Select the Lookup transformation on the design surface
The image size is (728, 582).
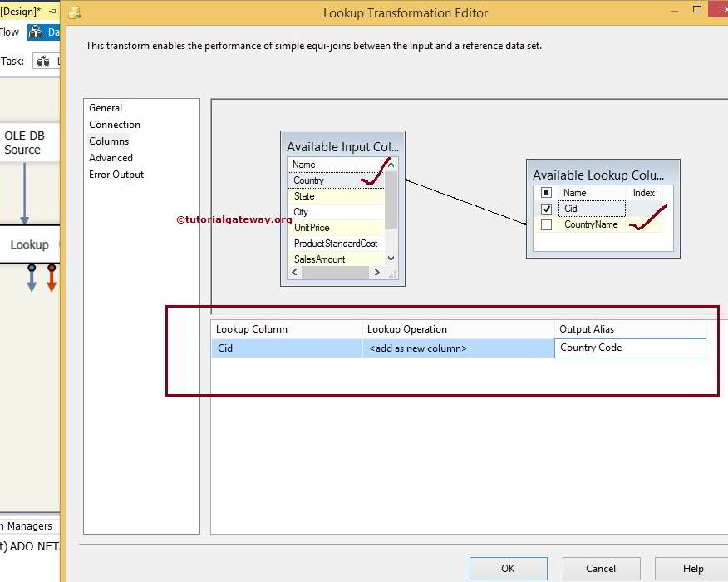point(29,244)
